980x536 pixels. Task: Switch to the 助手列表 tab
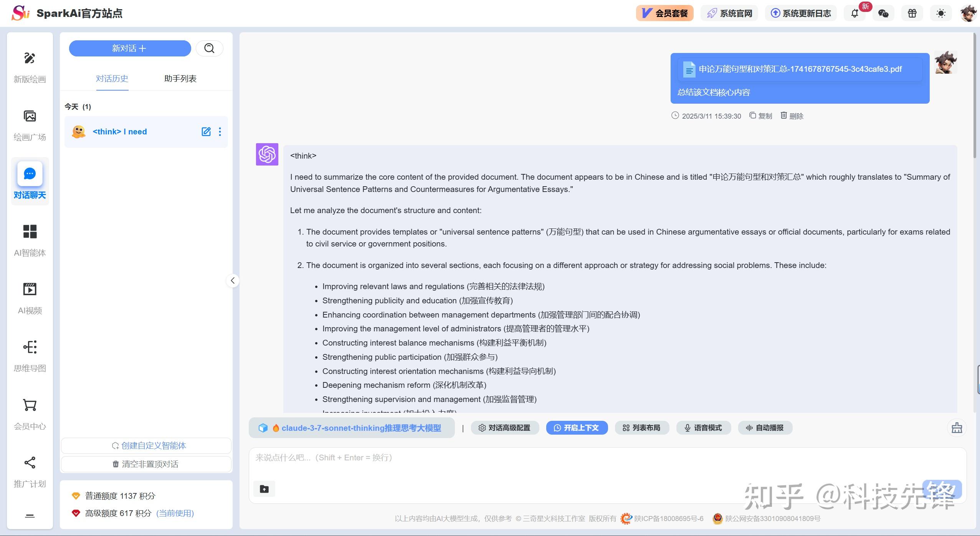(x=180, y=78)
